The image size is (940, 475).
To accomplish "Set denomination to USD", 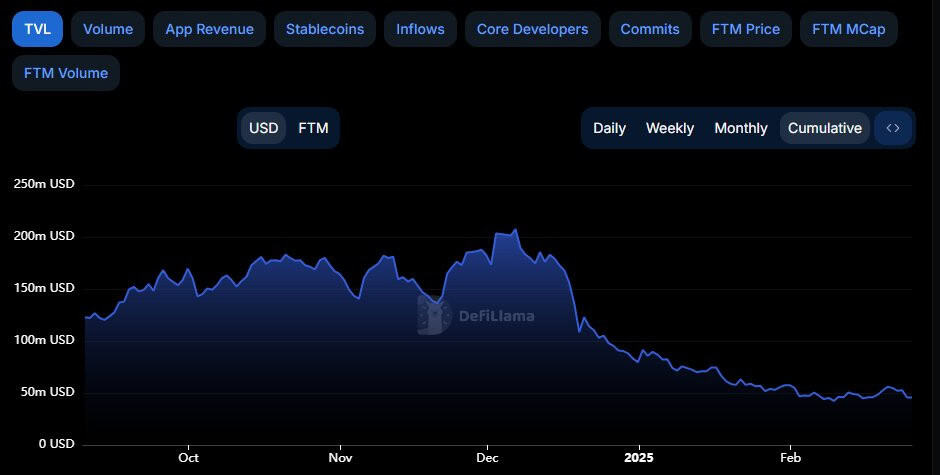I will tap(264, 128).
